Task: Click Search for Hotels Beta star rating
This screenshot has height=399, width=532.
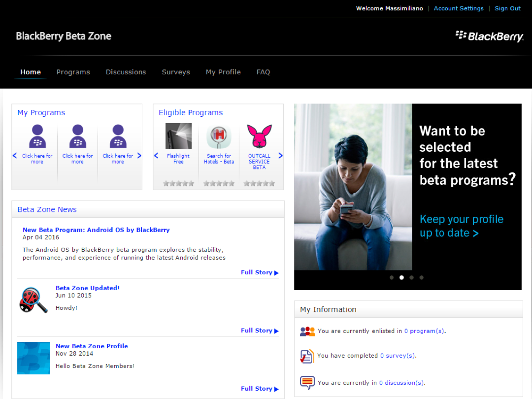Action: tap(219, 184)
